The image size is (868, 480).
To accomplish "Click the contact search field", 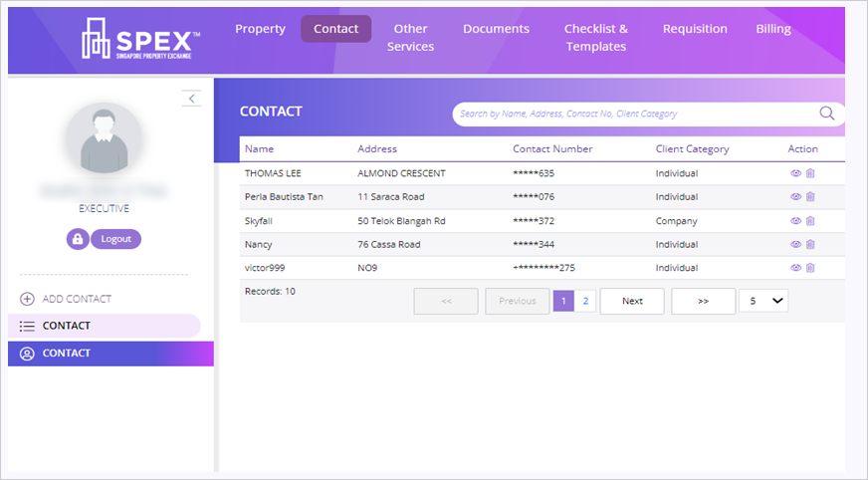I will pyautogui.click(x=637, y=114).
